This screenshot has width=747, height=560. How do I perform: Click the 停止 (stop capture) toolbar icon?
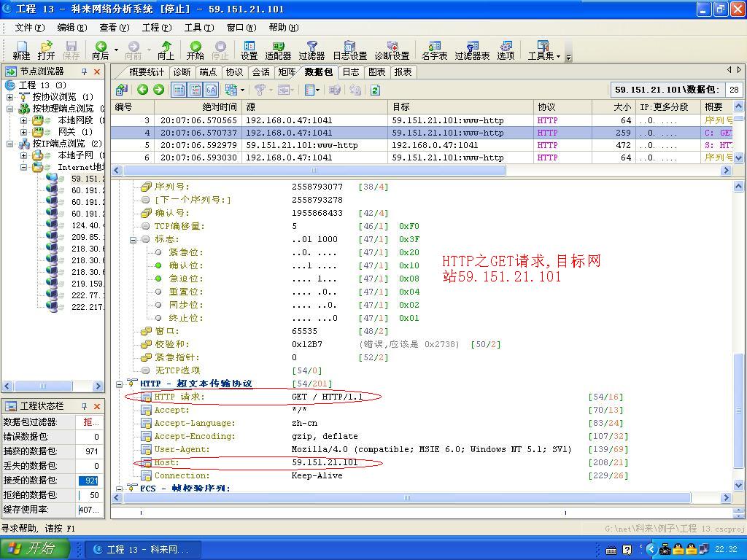[220, 50]
